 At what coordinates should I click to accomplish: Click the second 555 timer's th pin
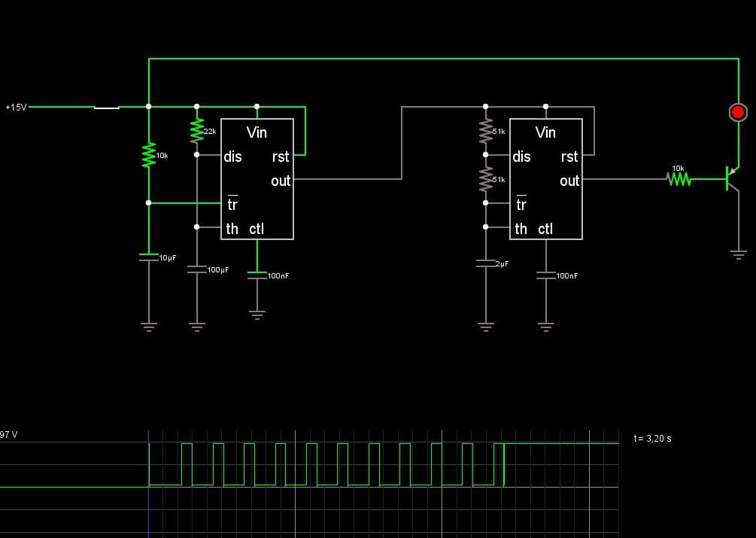point(521,229)
